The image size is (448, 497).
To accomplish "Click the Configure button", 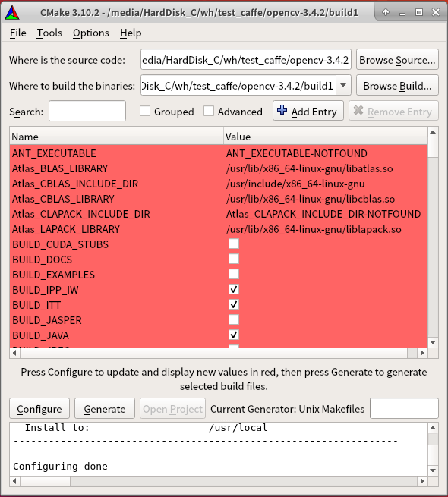I will pyautogui.click(x=39, y=409).
